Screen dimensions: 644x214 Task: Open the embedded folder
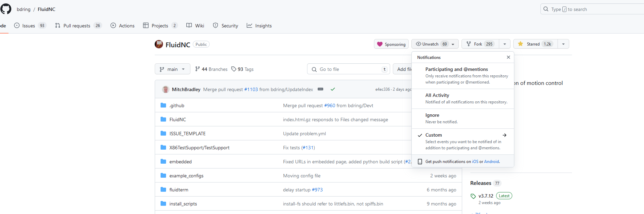coord(180,162)
